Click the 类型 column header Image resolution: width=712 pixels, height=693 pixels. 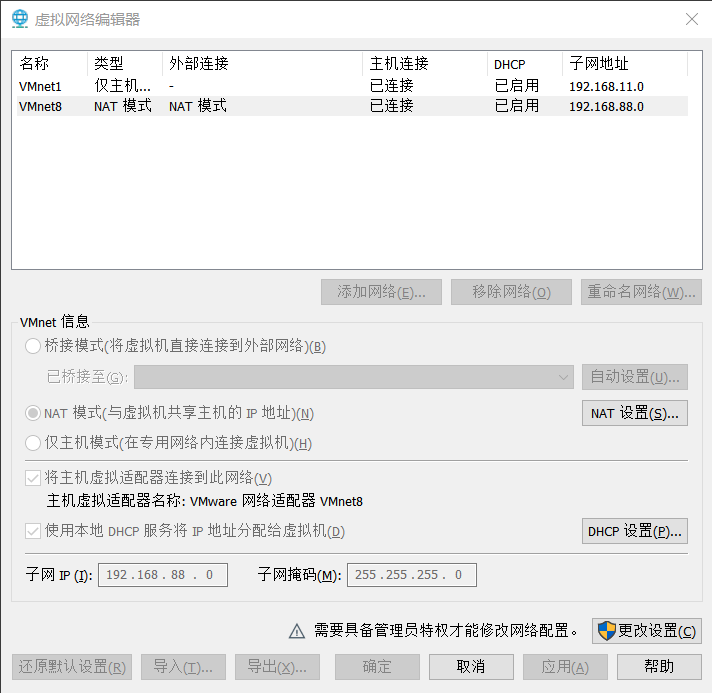point(124,64)
